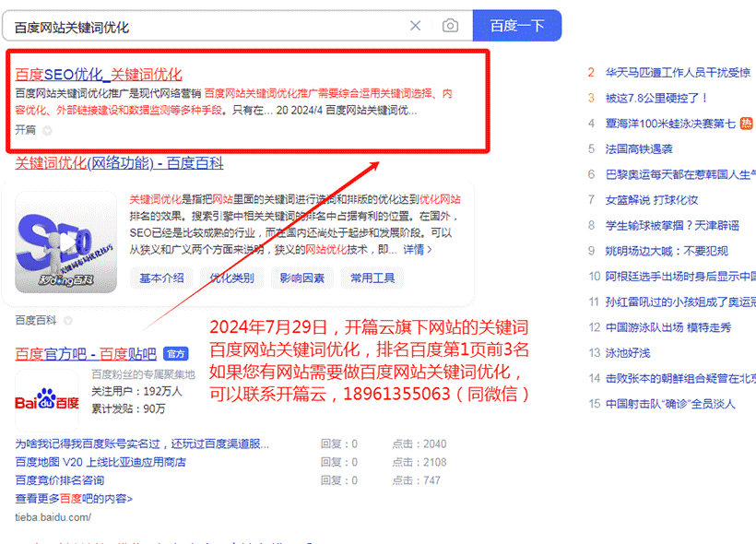Screen dimensions: 756x544
Task: Open 关键词优化(网络功能) - 百度百科 result
Action: click(119, 163)
